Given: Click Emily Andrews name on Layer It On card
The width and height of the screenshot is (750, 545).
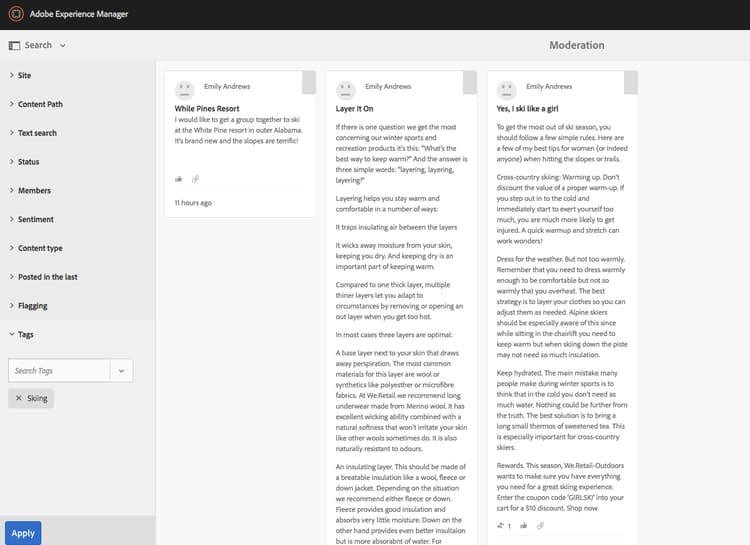Looking at the screenshot, I should (x=388, y=87).
